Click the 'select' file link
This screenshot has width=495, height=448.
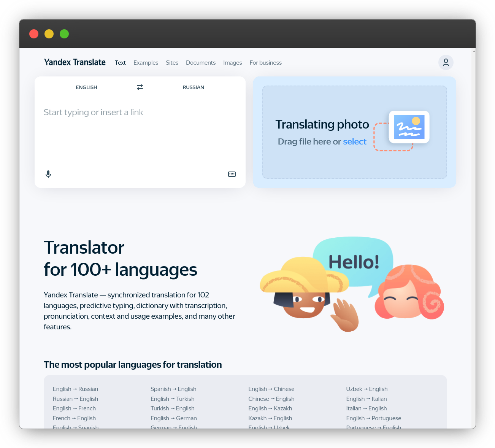pos(355,141)
